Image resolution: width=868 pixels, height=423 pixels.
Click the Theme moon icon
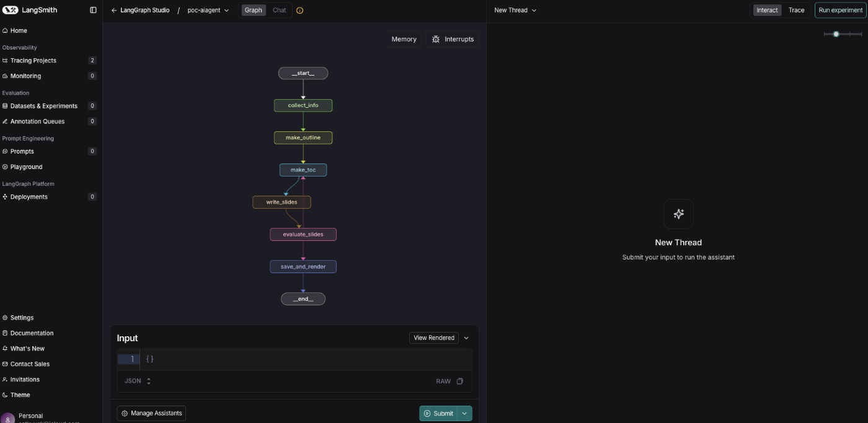5,395
